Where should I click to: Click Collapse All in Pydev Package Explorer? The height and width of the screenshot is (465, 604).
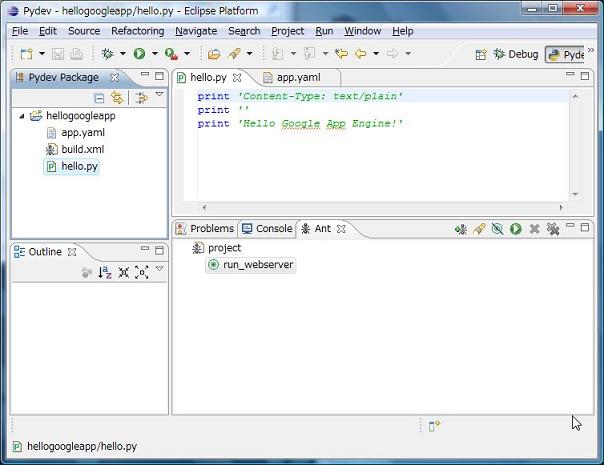(99, 98)
